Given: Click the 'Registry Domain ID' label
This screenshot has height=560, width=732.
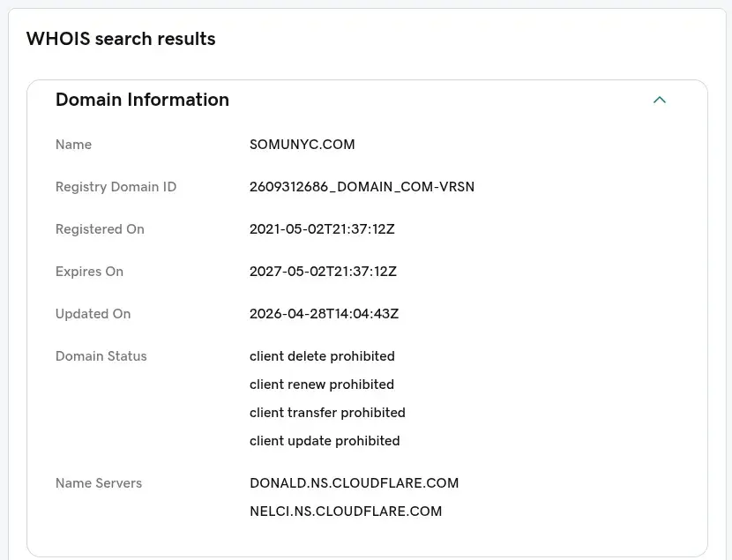Looking at the screenshot, I should [x=116, y=187].
